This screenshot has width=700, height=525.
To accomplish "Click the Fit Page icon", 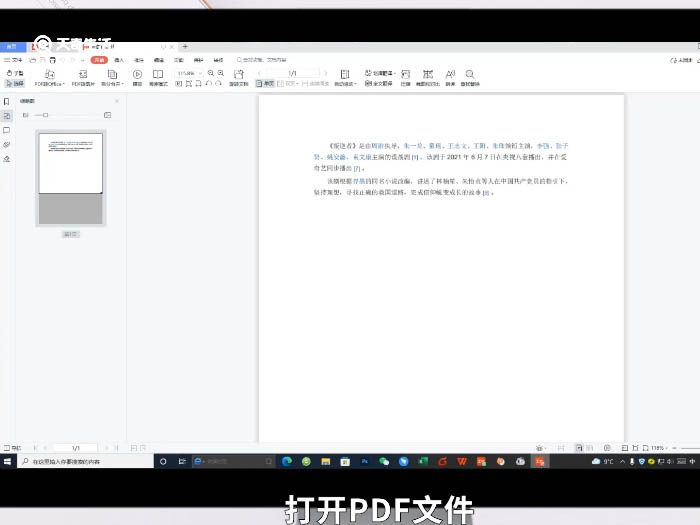I will [x=189, y=83].
